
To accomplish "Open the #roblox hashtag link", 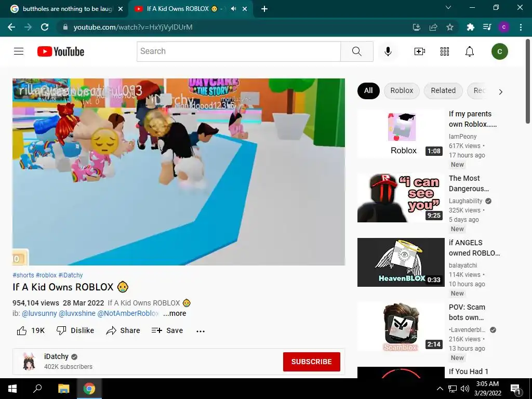I will pyautogui.click(x=46, y=275).
